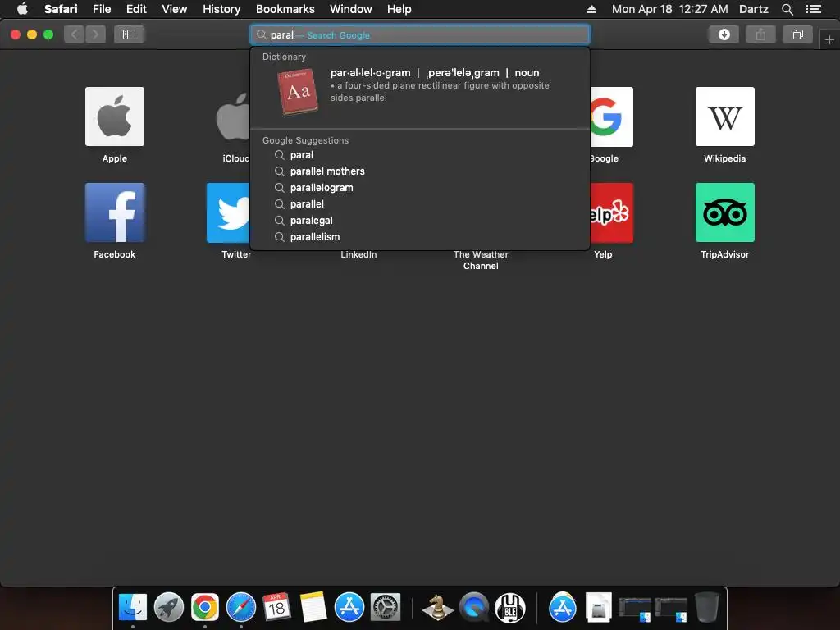Screen dimensions: 840x630
Task: Open the Google favorite tile
Action: click(611, 116)
